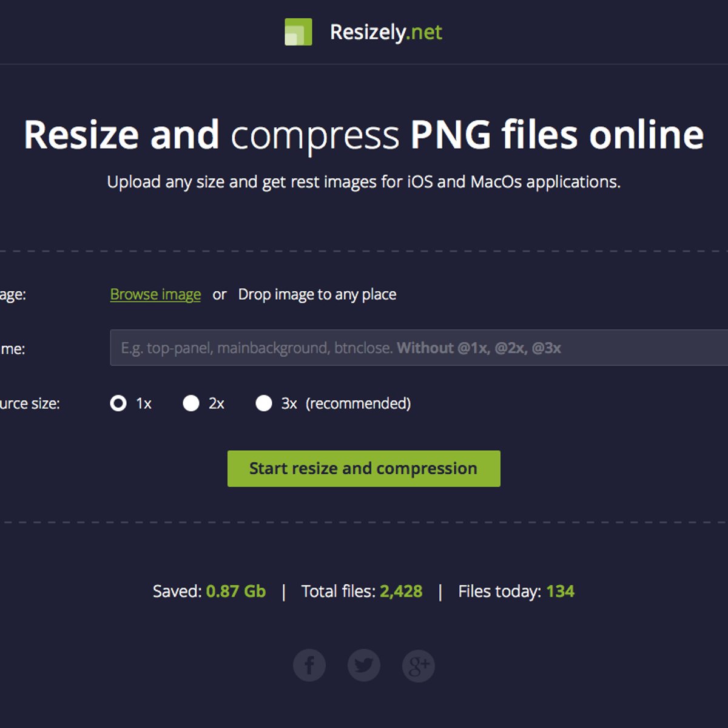728x728 pixels.
Task: Select the 1x source size radio button
Action: pos(118,403)
